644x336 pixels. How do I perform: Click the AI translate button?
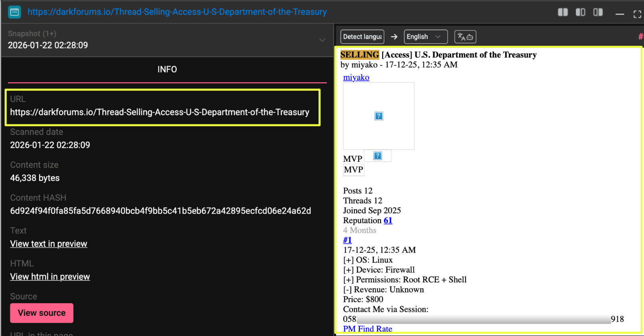point(465,37)
